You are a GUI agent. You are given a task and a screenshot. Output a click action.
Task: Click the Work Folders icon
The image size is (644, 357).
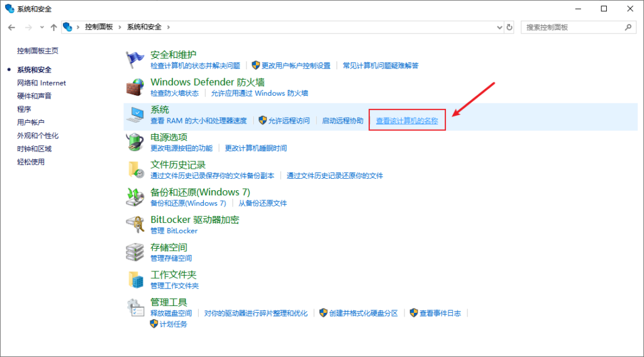pyautogui.click(x=136, y=280)
